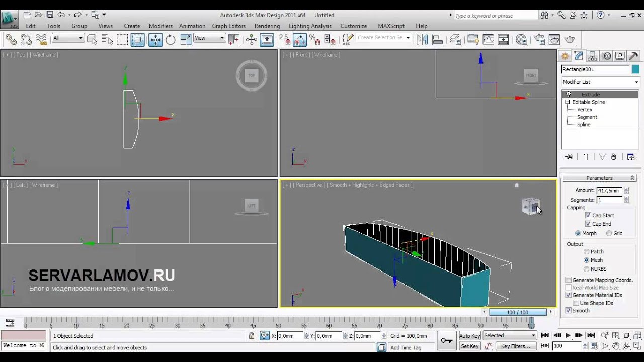The image size is (644, 362).
Task: Toggle the Extrude modifier lightbulb
Action: point(569,94)
